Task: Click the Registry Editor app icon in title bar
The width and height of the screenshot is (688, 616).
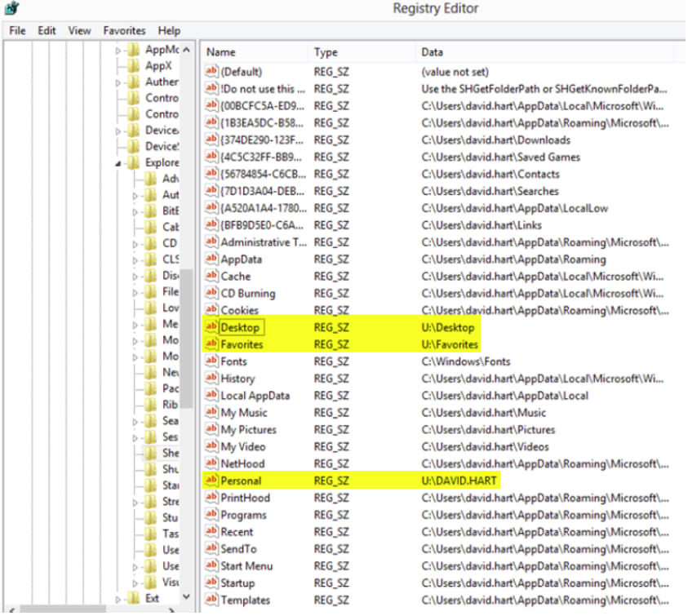Action: (x=12, y=8)
